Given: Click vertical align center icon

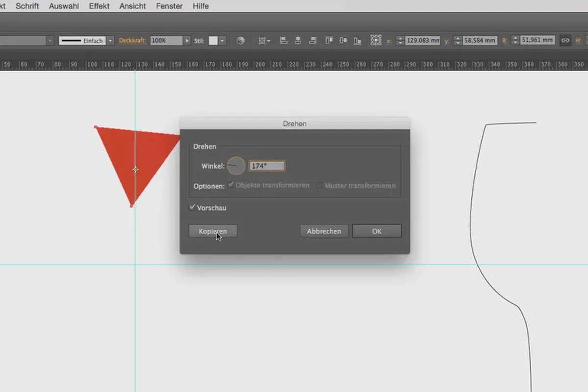Looking at the screenshot, I should pyautogui.click(x=343, y=41).
